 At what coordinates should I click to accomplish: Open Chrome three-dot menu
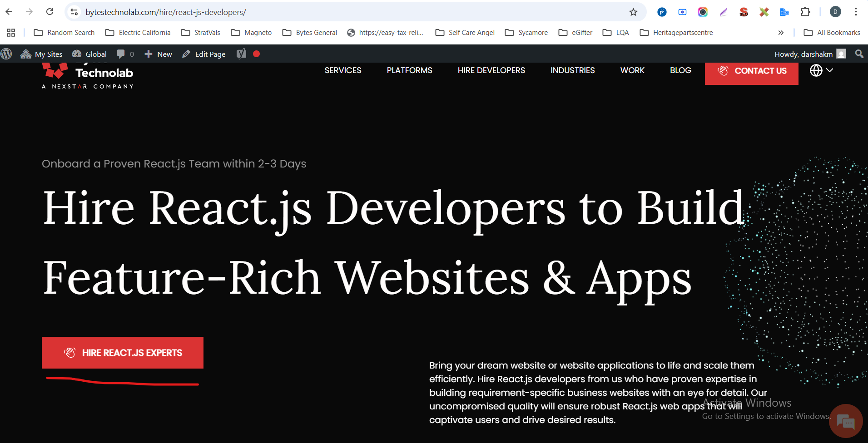click(x=856, y=12)
